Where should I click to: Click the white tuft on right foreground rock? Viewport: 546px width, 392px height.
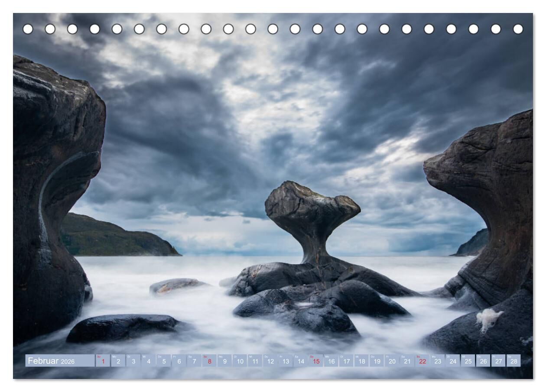[x=489, y=317]
